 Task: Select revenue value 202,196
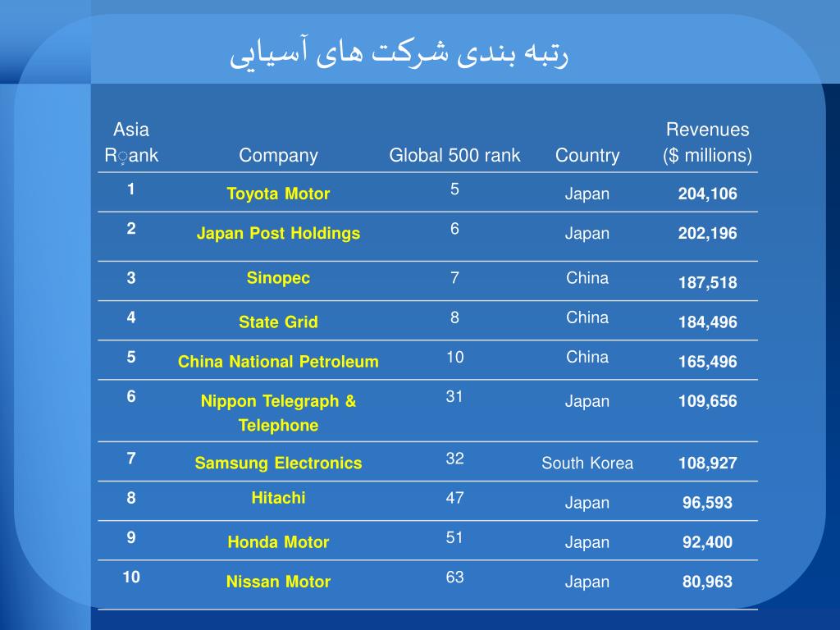[x=707, y=234]
